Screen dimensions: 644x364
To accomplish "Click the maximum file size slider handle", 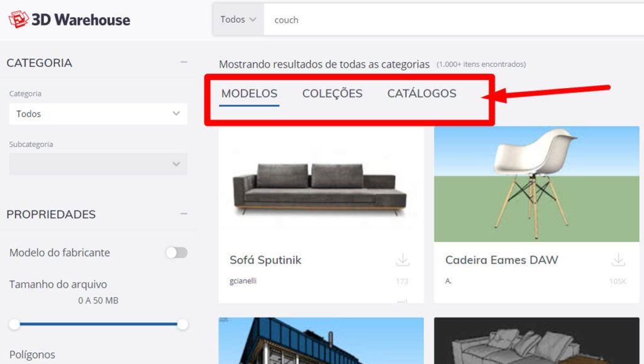I will [x=182, y=324].
